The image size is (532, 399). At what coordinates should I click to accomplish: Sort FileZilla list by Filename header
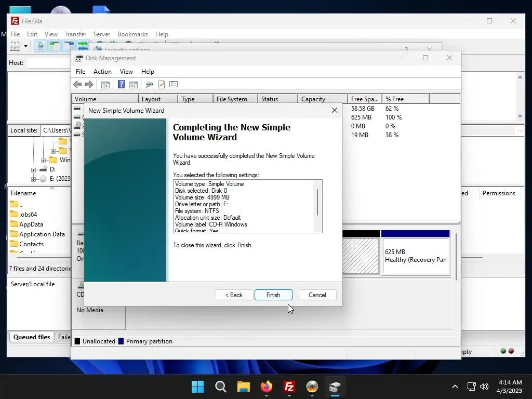(x=23, y=193)
